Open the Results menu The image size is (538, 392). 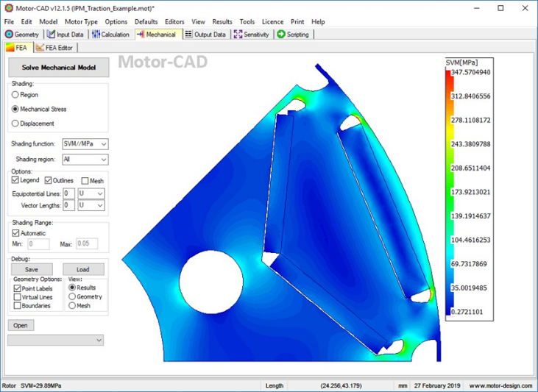[x=222, y=22]
